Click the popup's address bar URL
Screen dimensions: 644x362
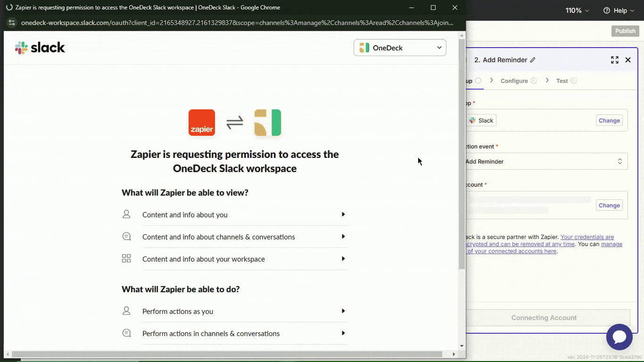point(237,23)
